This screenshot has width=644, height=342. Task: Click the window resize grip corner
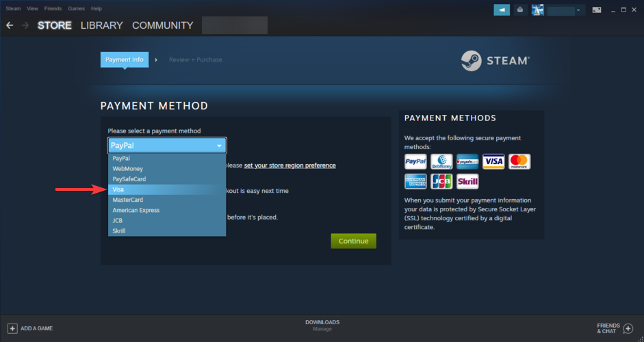click(x=639, y=338)
